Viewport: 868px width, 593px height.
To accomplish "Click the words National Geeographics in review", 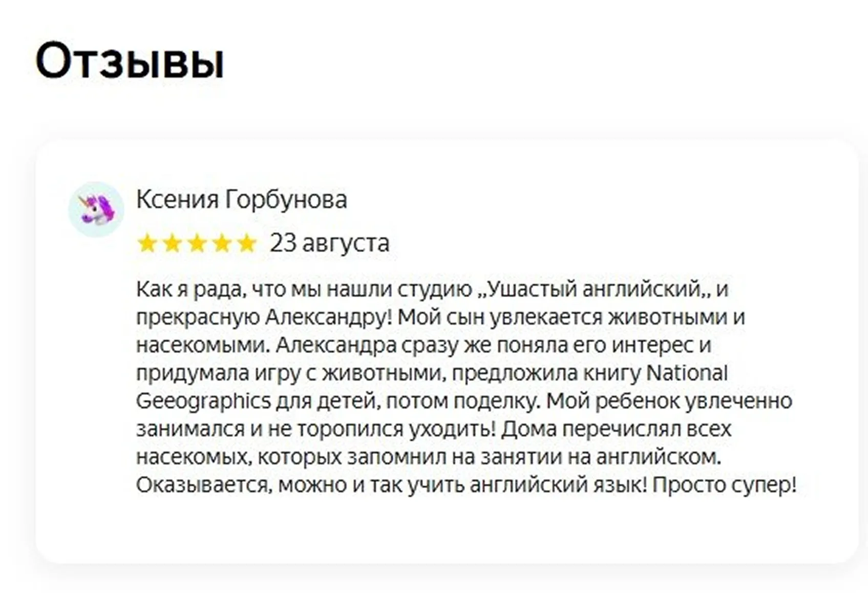I will coord(432,387).
